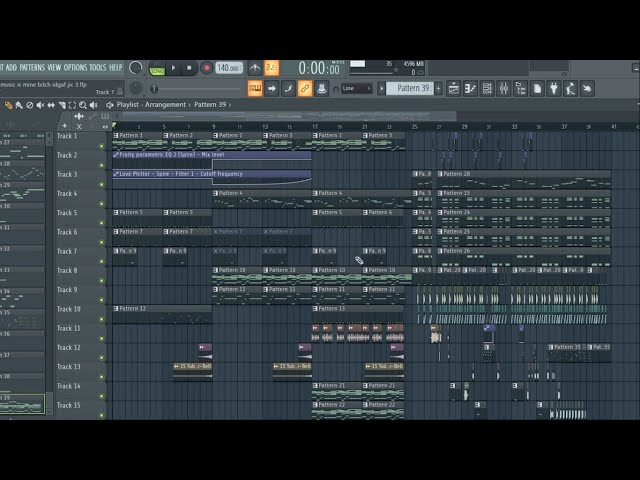
Task: Toggle the 3.2 countdown before recording
Action: (272, 68)
